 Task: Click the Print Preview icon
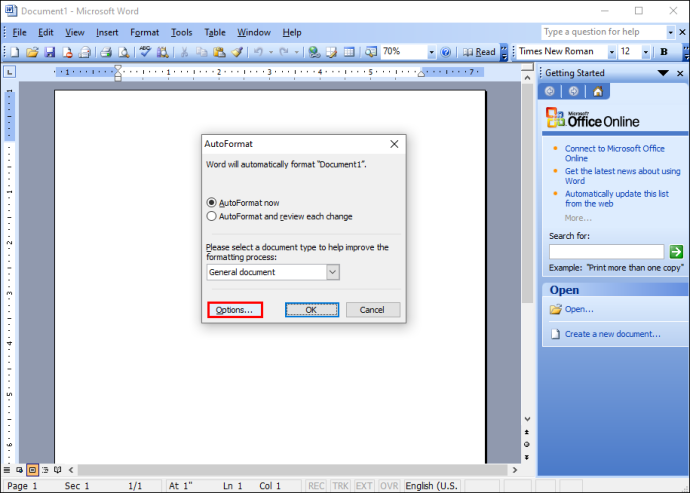tap(124, 52)
